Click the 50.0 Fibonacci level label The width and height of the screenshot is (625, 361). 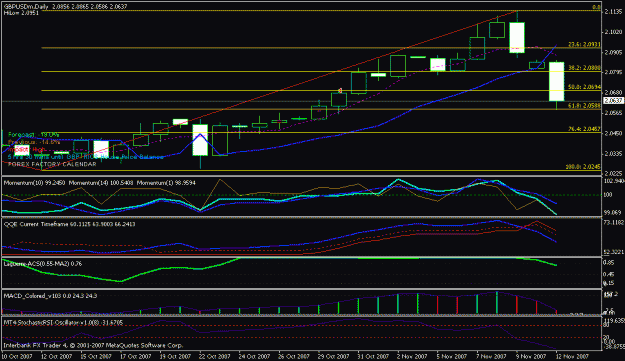(584, 87)
